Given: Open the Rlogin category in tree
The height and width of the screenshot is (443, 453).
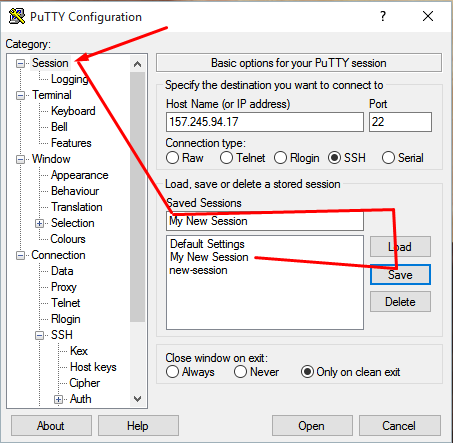Looking at the screenshot, I should point(65,319).
